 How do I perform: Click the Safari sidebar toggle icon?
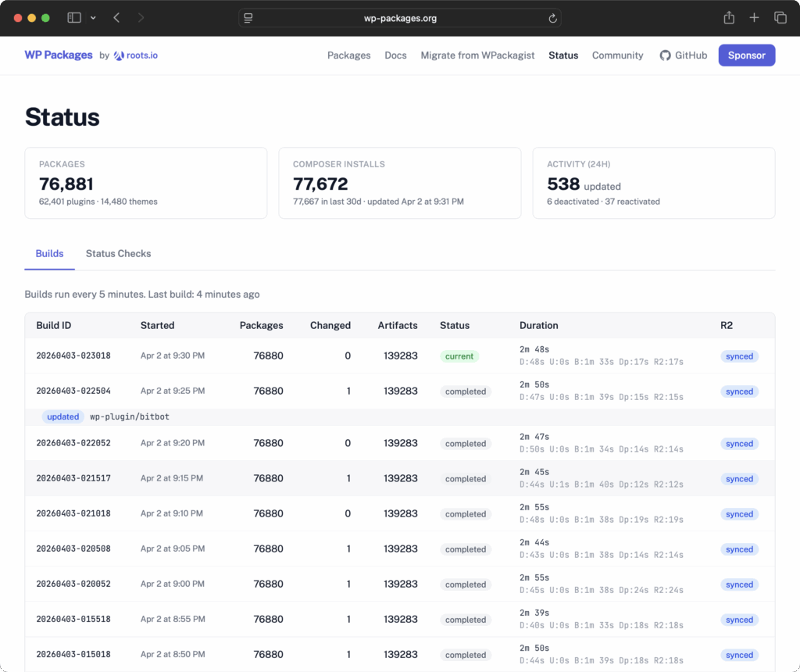(x=74, y=17)
